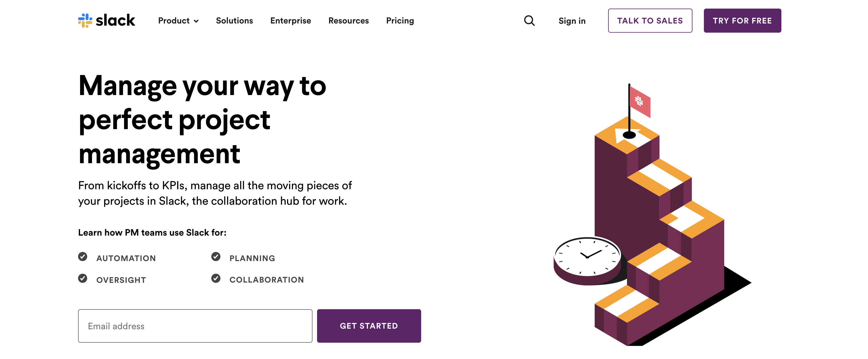Expand the Product dropdown menu
Viewport: 868px width, 359px height.
pyautogui.click(x=174, y=21)
